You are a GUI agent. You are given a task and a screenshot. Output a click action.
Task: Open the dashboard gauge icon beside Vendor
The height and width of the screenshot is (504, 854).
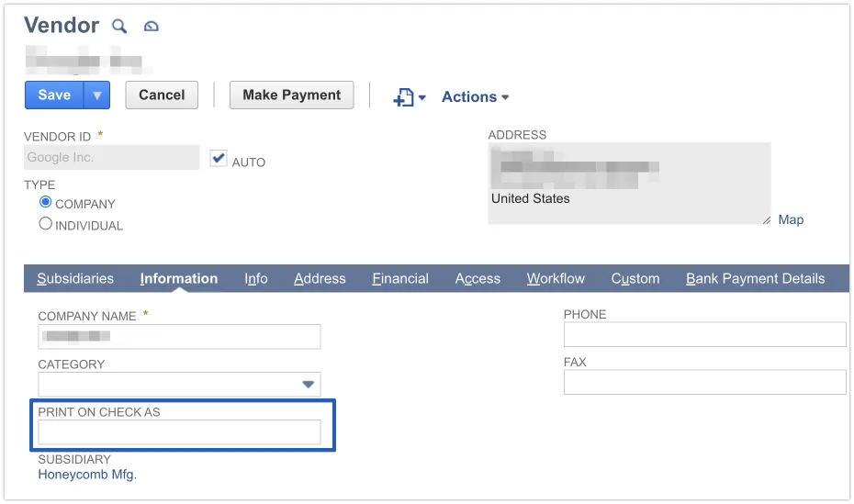(151, 26)
